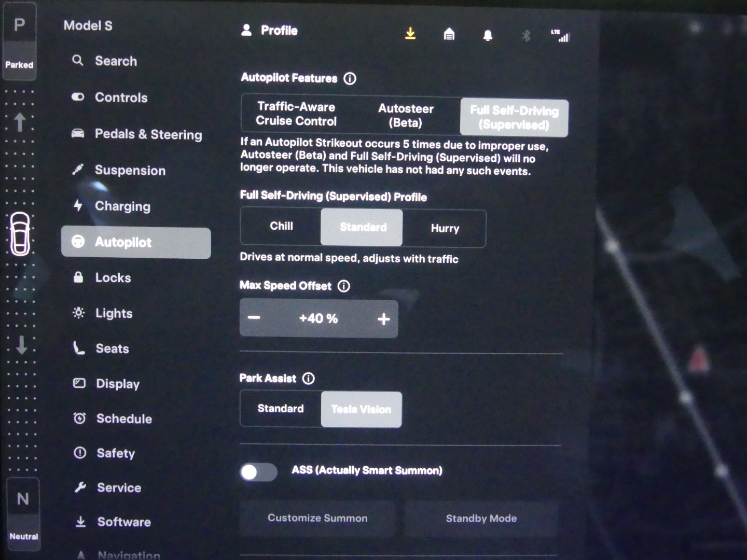747x560 pixels.
Task: Tap the down arrow on gear strip
Action: pos(22,344)
